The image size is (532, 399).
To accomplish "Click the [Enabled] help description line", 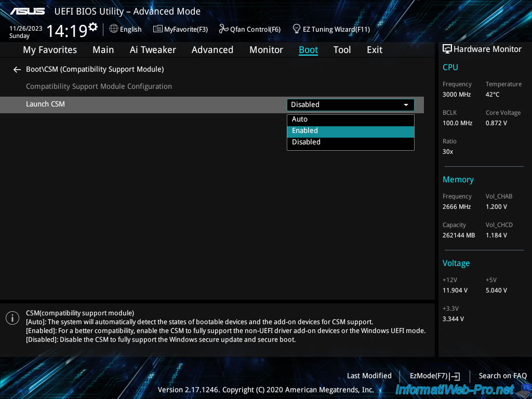I will click(225, 331).
